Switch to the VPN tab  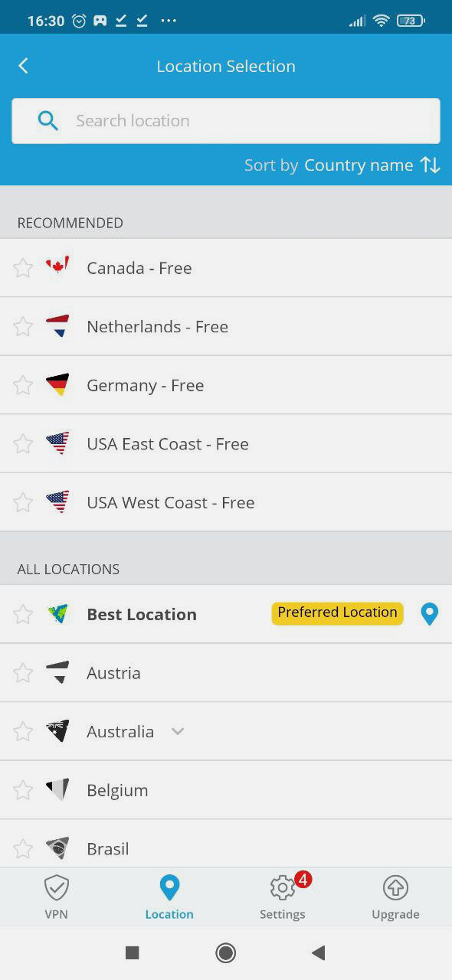pyautogui.click(x=56, y=897)
